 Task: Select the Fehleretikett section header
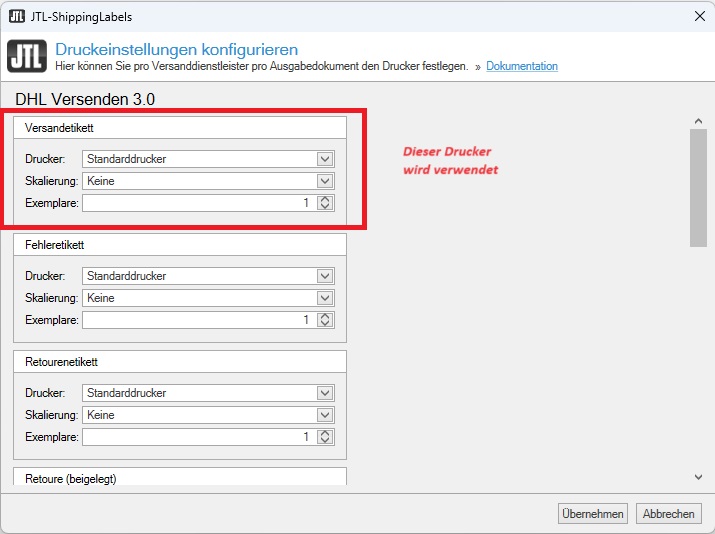point(180,245)
